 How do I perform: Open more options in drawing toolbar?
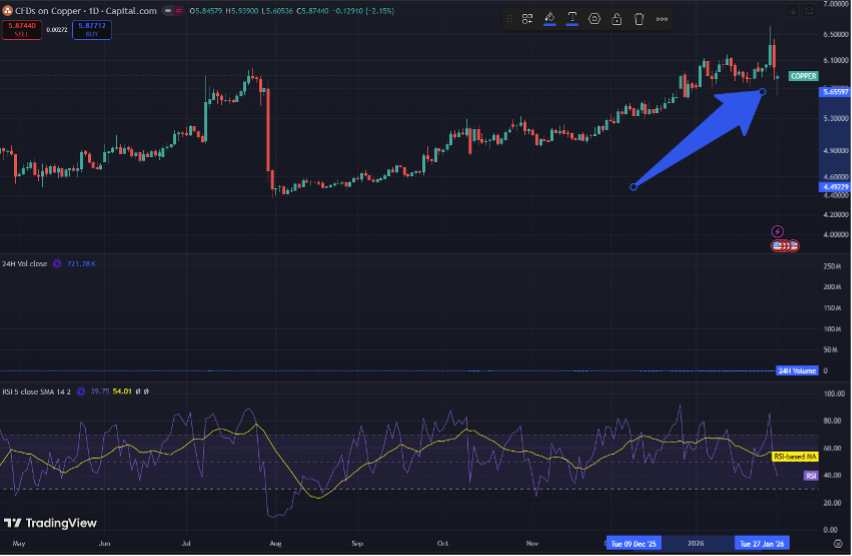tap(662, 18)
